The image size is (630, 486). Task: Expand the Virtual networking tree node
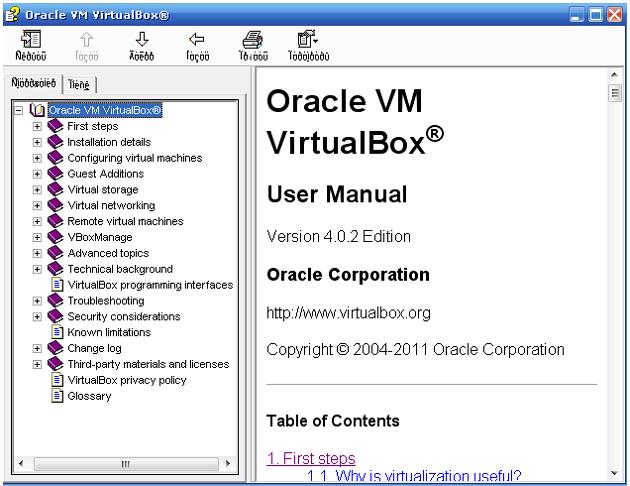click(x=37, y=206)
